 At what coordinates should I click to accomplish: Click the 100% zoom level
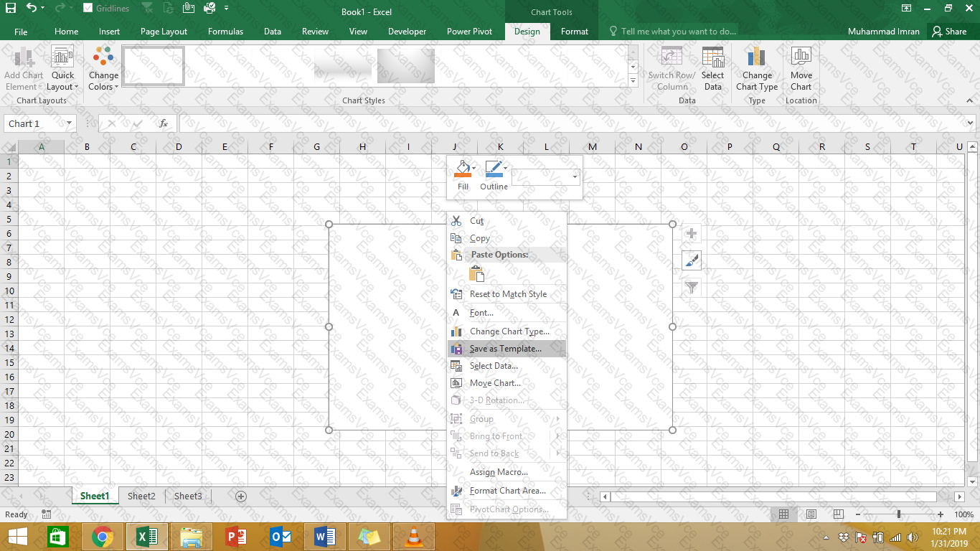coord(963,514)
